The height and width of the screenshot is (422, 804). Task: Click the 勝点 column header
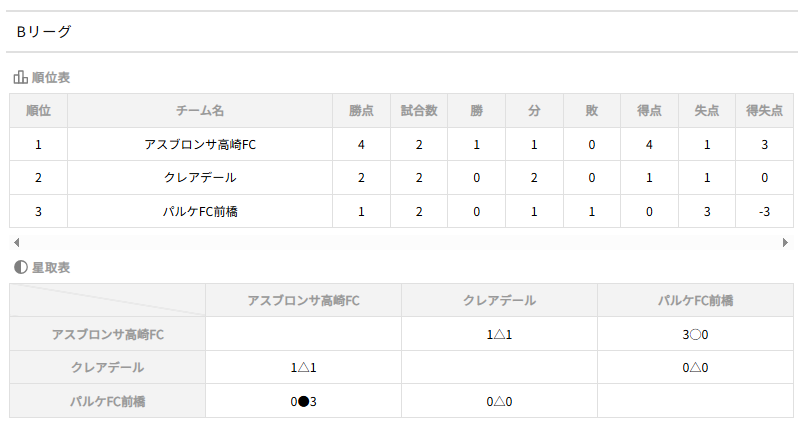pyautogui.click(x=361, y=111)
